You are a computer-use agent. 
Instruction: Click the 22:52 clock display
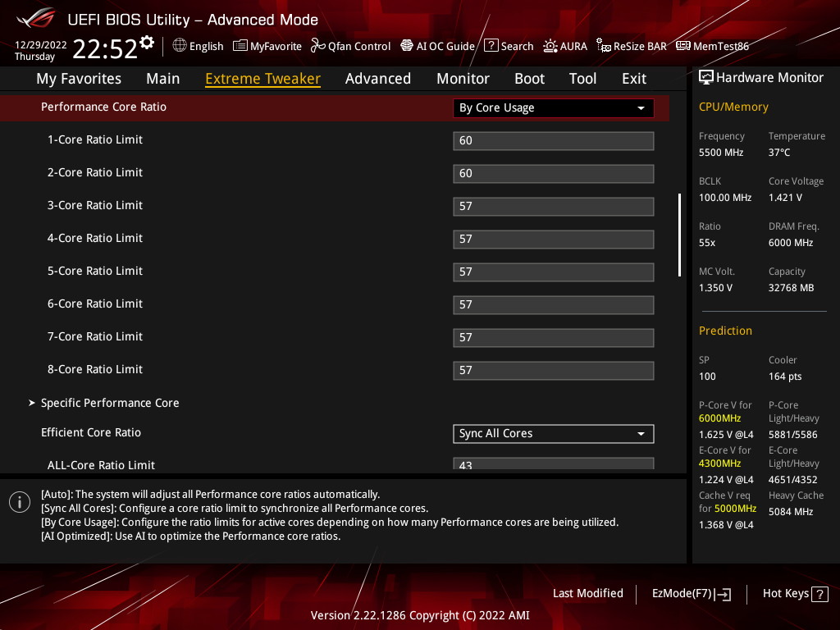(x=105, y=48)
